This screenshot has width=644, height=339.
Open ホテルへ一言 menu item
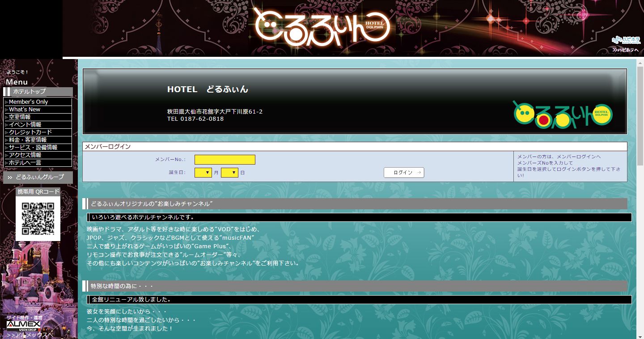point(38,163)
